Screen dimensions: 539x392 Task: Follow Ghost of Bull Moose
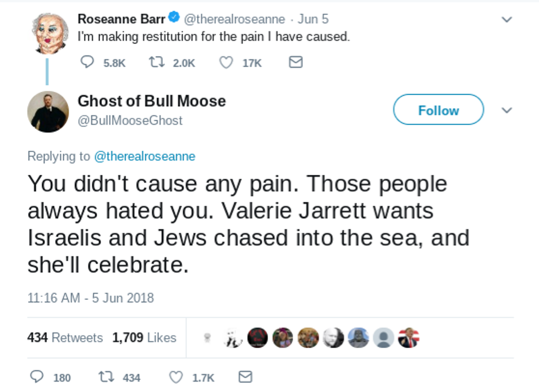coord(438,110)
